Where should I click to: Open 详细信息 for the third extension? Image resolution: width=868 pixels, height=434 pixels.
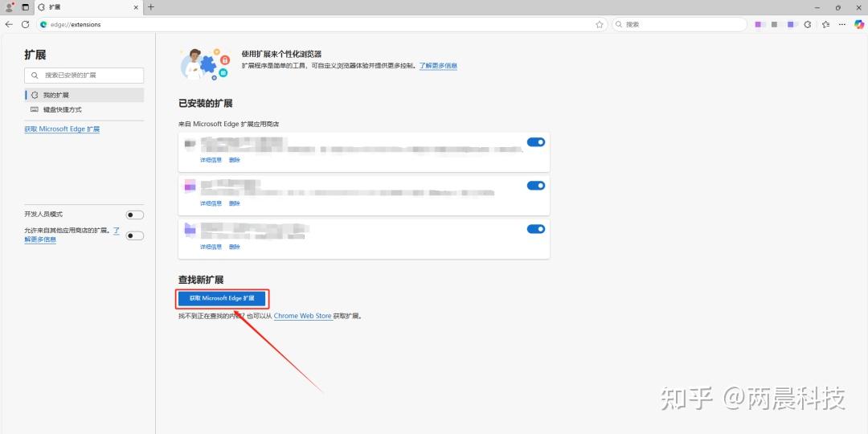tap(211, 247)
